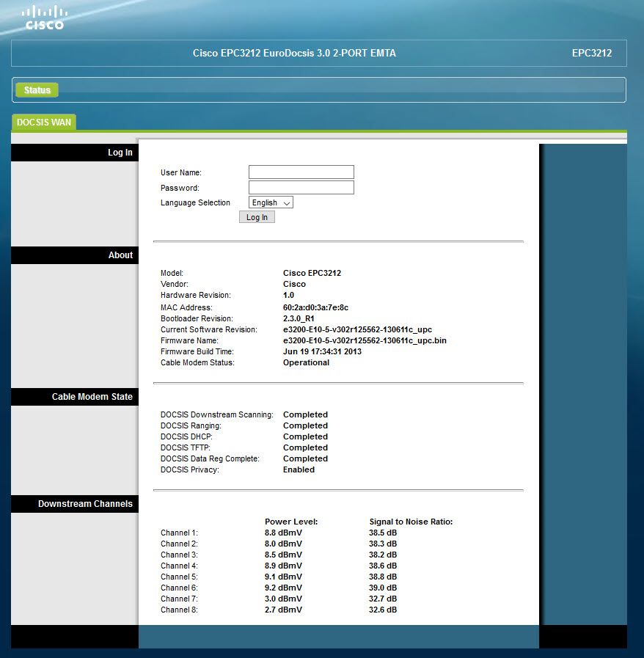The width and height of the screenshot is (644, 658).
Task: Click the Cable Modem Status: label
Action: point(197,362)
